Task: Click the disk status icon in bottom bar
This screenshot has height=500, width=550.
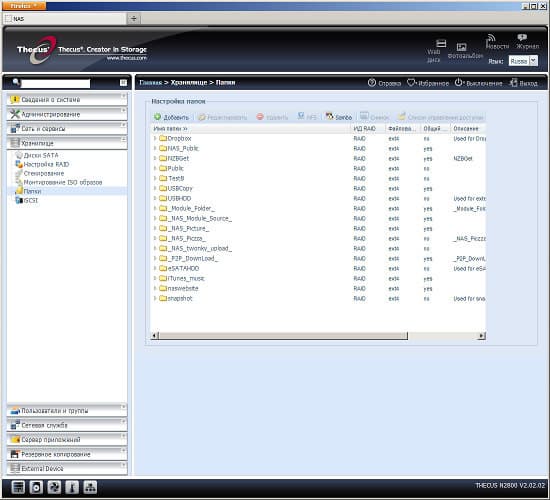Action: pos(36,487)
